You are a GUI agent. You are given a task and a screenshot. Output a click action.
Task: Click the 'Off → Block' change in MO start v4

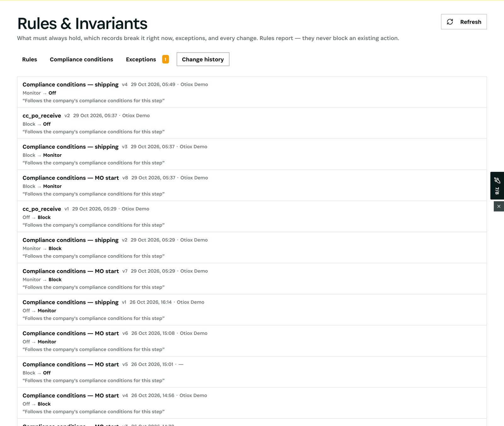(x=37, y=404)
